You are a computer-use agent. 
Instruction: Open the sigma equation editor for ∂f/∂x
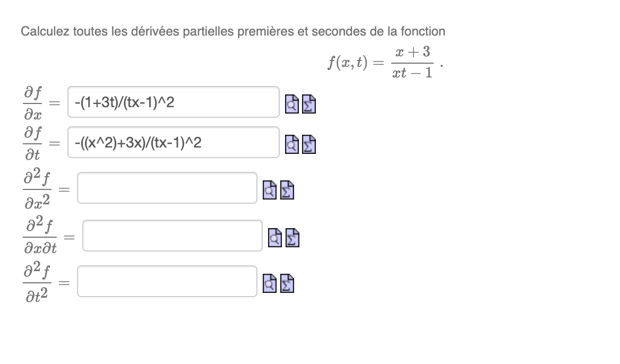308,105
